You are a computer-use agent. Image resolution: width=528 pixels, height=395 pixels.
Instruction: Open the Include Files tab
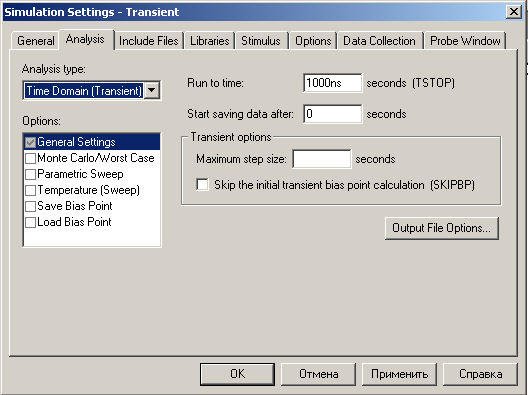148,41
